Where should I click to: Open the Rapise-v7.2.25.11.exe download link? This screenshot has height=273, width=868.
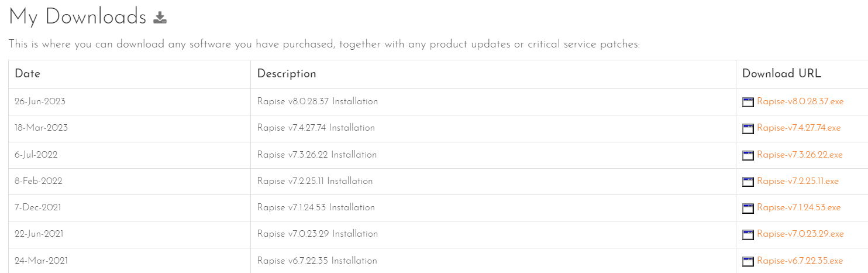(797, 181)
